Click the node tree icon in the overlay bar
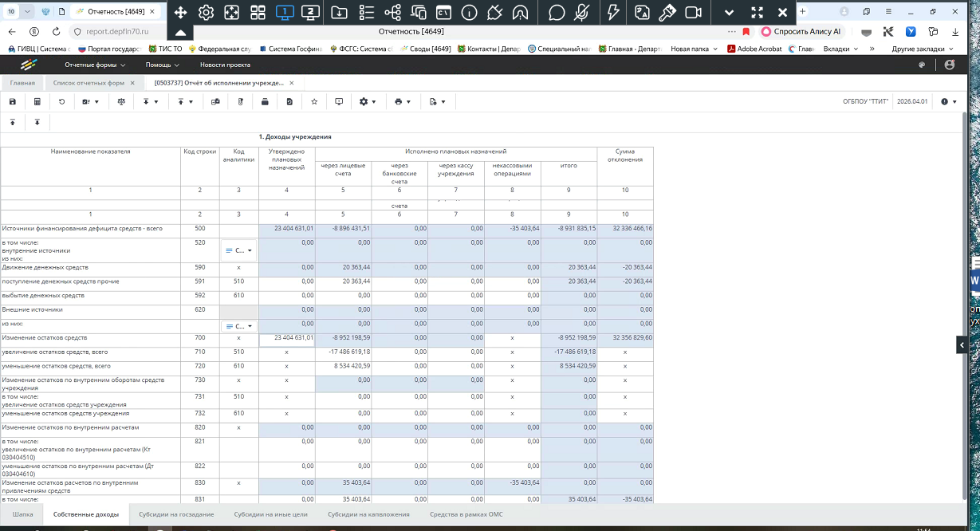Screen dimensions: 980x531 click(392, 12)
